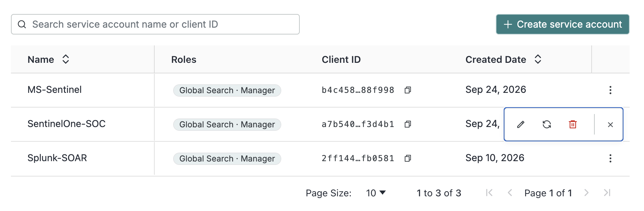
Task: Jump to the first page arrow
Action: (489, 193)
